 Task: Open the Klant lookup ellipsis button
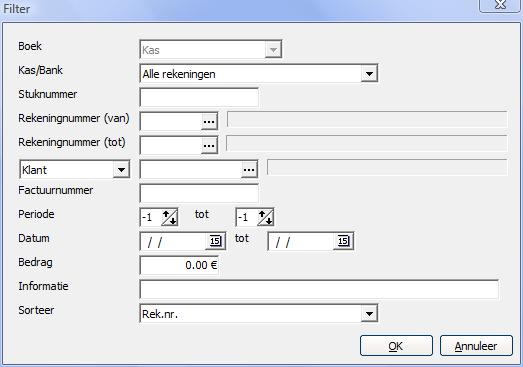click(x=249, y=169)
